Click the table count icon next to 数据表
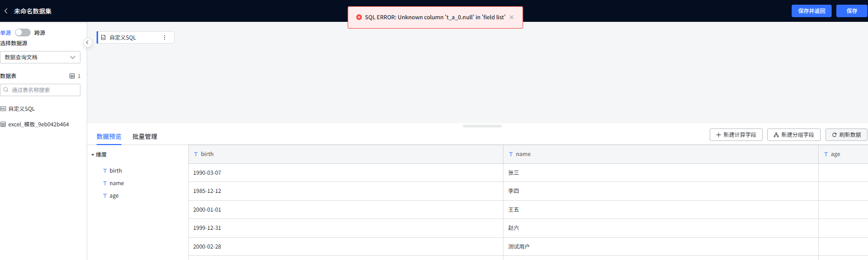The image size is (868, 260). (72, 76)
